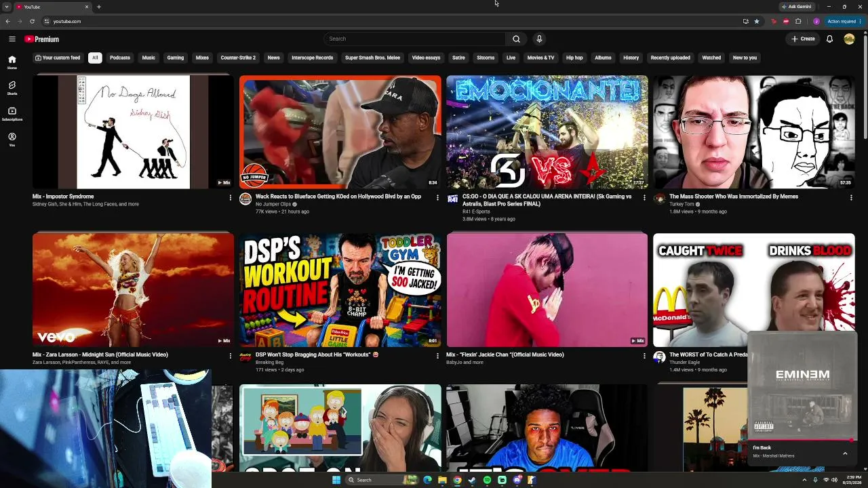Open the account avatar menu
The height and width of the screenshot is (488, 868).
(x=849, y=39)
